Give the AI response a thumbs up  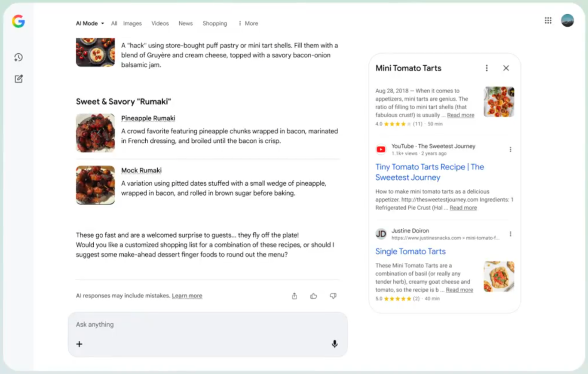point(313,296)
